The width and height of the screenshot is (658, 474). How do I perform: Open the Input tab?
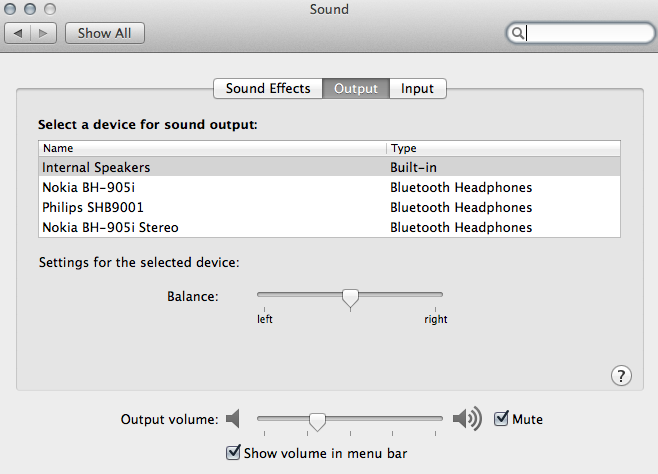(x=418, y=89)
